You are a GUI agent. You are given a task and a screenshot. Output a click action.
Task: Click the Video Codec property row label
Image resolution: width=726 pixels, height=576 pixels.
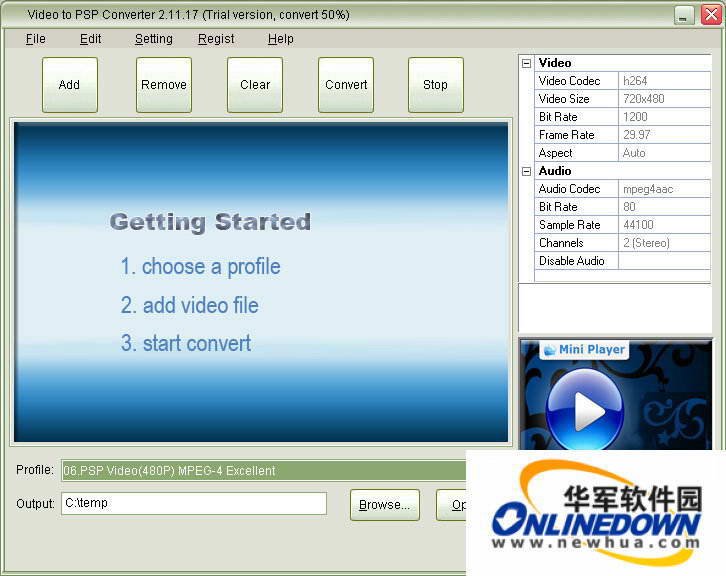click(576, 81)
